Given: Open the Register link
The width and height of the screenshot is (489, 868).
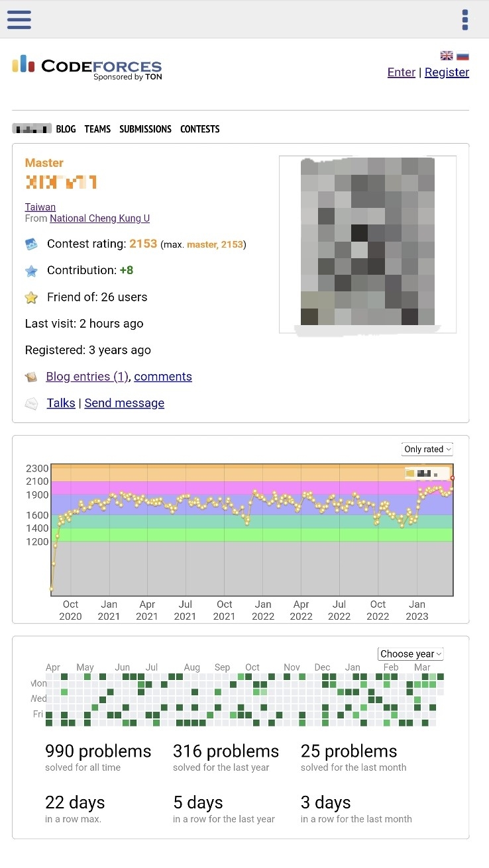Looking at the screenshot, I should point(447,72).
